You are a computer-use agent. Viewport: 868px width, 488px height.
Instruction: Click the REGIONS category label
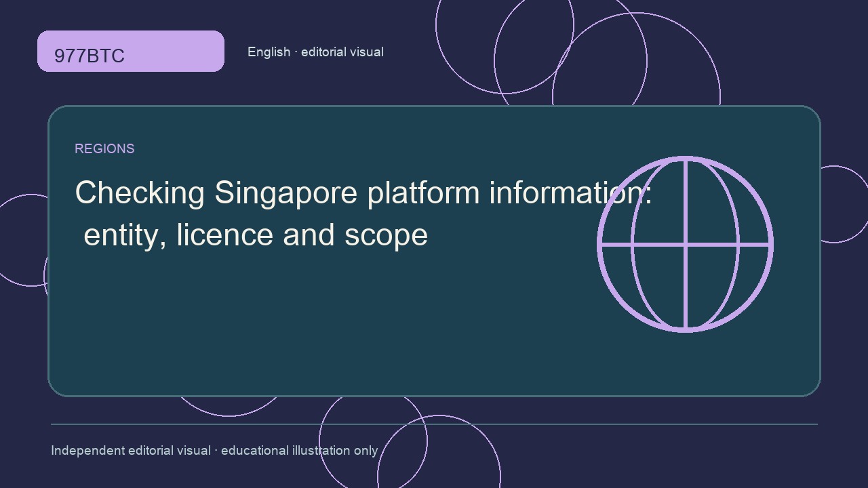coord(104,148)
